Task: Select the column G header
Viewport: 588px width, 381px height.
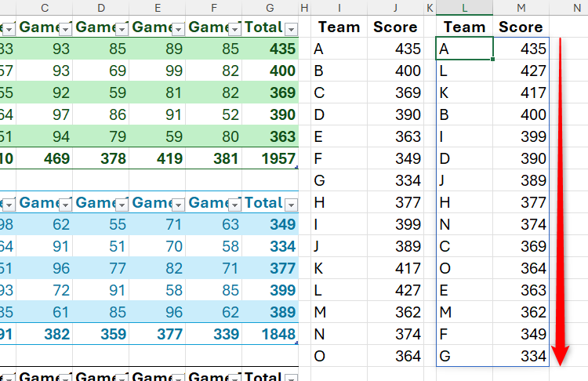Action: click(x=270, y=7)
